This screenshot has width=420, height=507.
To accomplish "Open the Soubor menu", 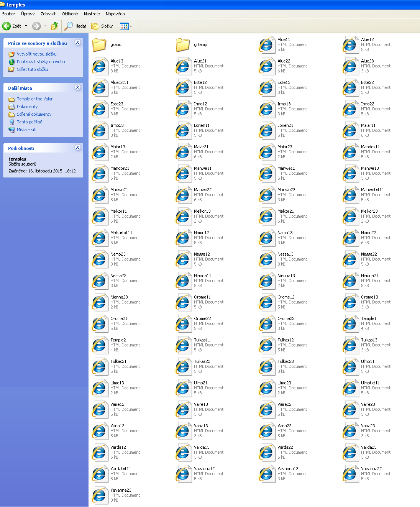I will tap(8, 14).
